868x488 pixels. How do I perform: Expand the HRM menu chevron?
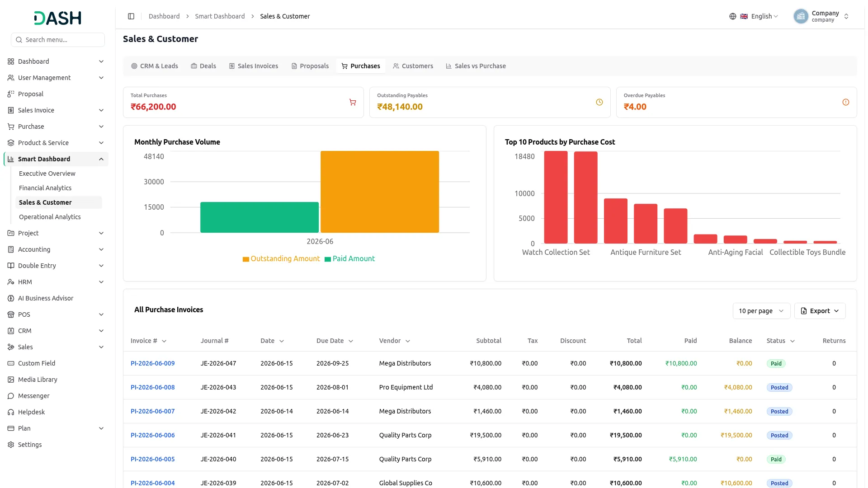(101, 282)
